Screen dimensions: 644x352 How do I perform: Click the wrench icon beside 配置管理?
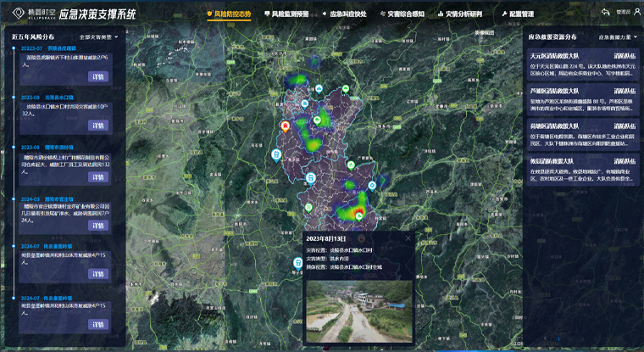pyautogui.click(x=504, y=14)
